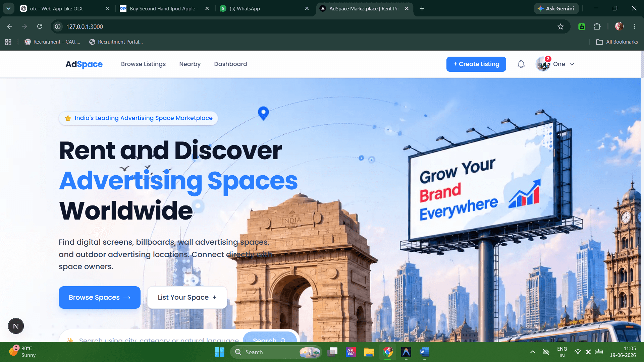Open Browse Listings in the navbar

[143, 64]
